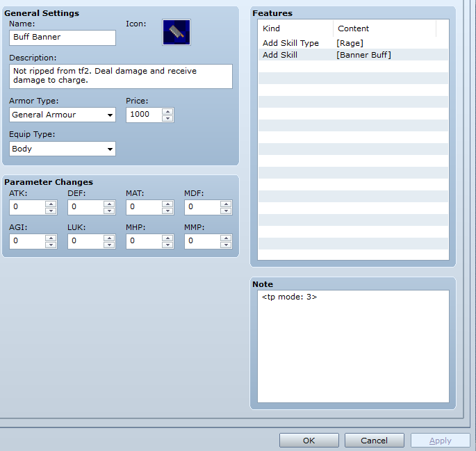Image resolution: width=476 pixels, height=451 pixels.
Task: Click the Price value field
Action: click(144, 115)
